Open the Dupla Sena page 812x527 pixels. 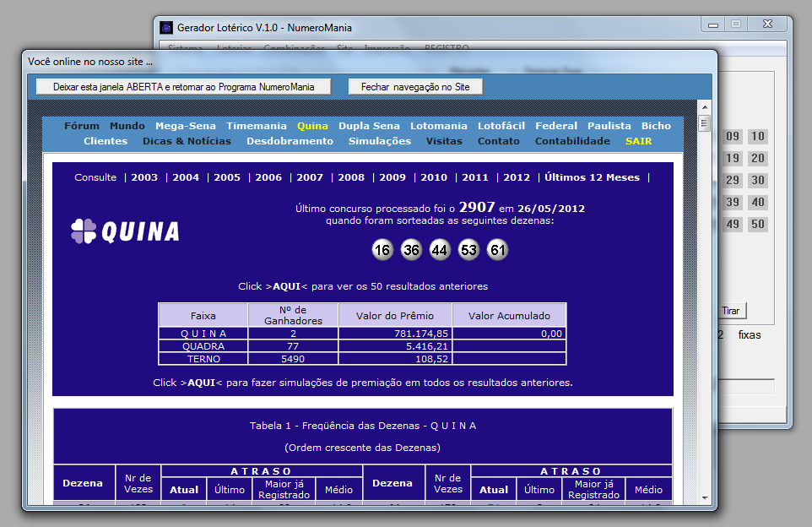[x=369, y=126]
